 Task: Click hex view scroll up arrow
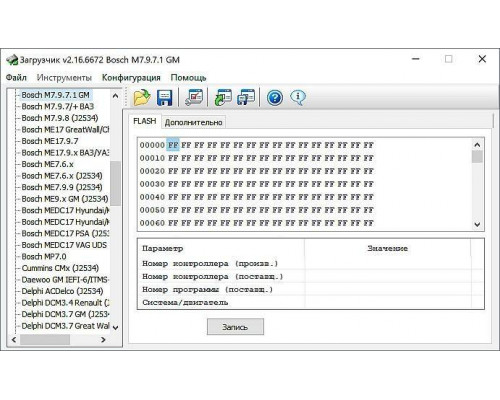(x=477, y=145)
